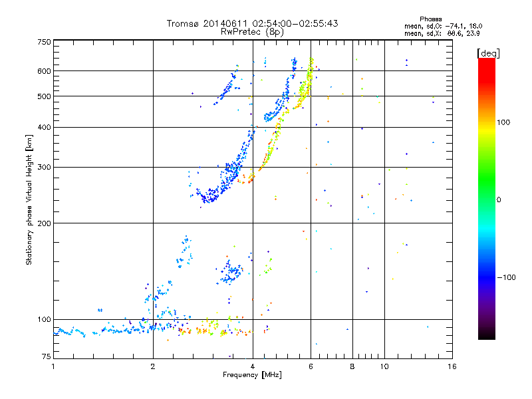
Task: Click the colorbar tick label "100"
Action: pyautogui.click(x=503, y=122)
